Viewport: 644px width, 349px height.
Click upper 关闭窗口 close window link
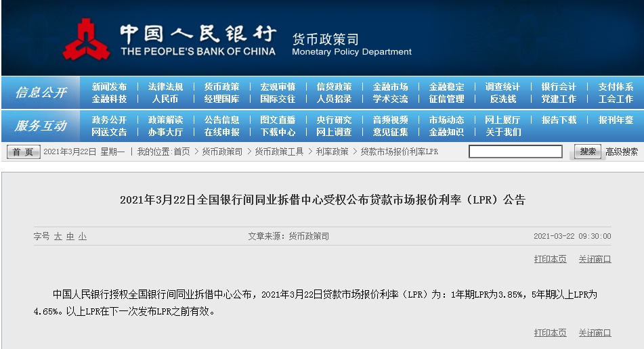click(x=595, y=259)
